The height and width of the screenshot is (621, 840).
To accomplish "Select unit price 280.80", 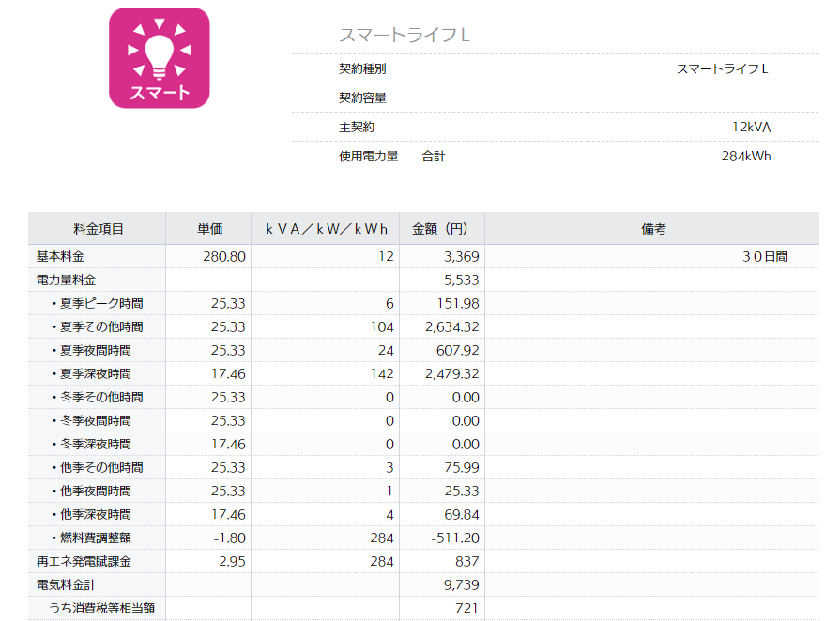I will [224, 257].
